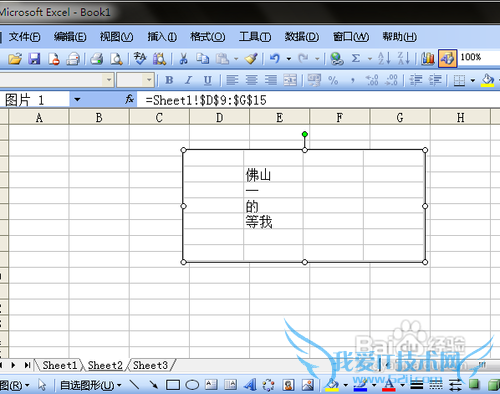Cut the selection with the scissors icon
This screenshot has width=500, height=394.
(x=183, y=59)
